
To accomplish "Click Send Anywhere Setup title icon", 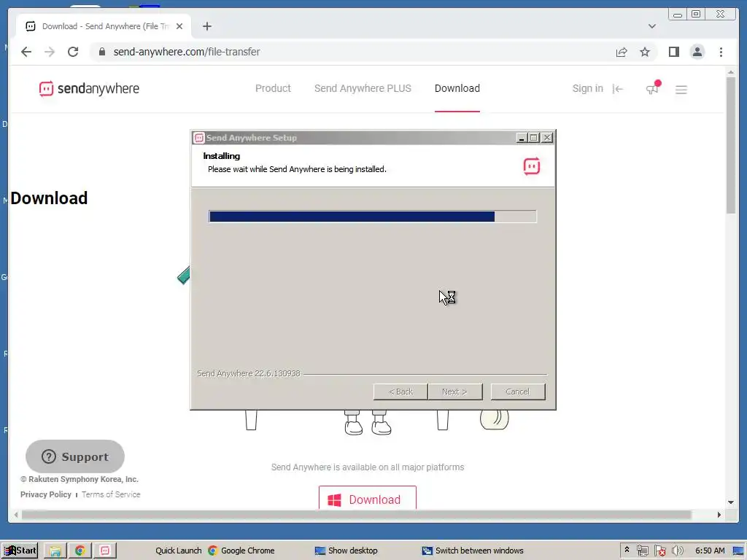I will pos(198,138).
